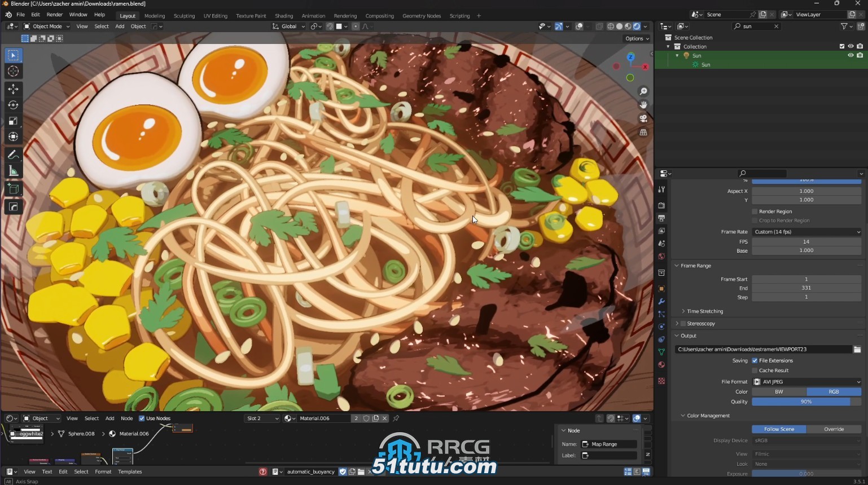Open the text editor Templates menu
The width and height of the screenshot is (868, 485).
(130, 472)
